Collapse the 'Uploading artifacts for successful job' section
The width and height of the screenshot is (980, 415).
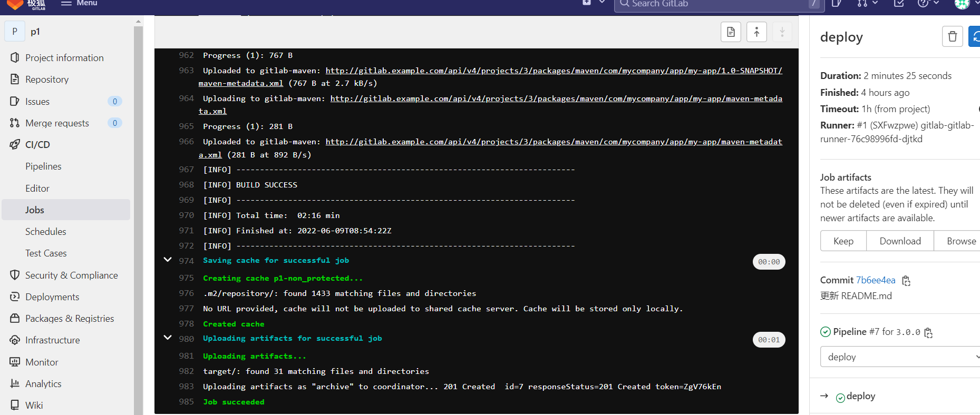pyautogui.click(x=168, y=338)
